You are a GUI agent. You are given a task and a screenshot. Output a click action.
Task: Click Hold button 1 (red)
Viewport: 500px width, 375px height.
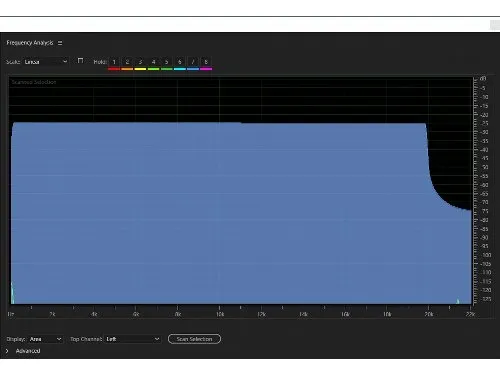click(114, 62)
